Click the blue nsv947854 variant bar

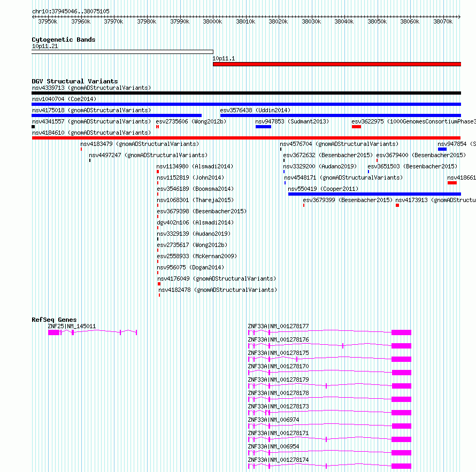(442, 149)
